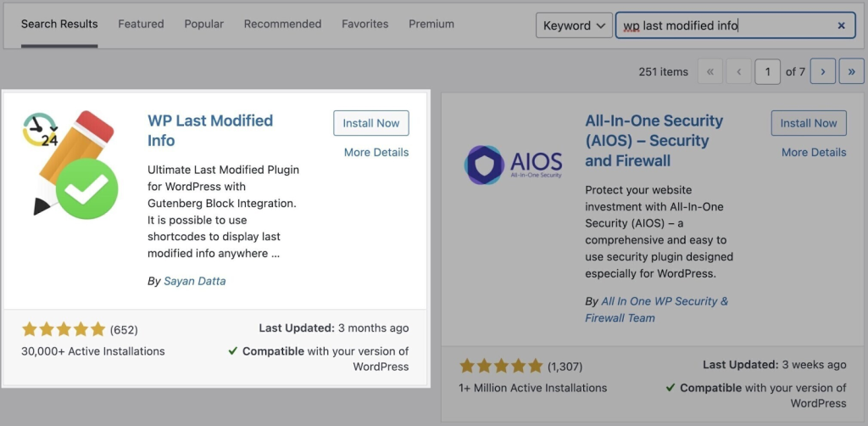The height and width of the screenshot is (426, 868).
Task: Click the current page number field
Action: (767, 72)
